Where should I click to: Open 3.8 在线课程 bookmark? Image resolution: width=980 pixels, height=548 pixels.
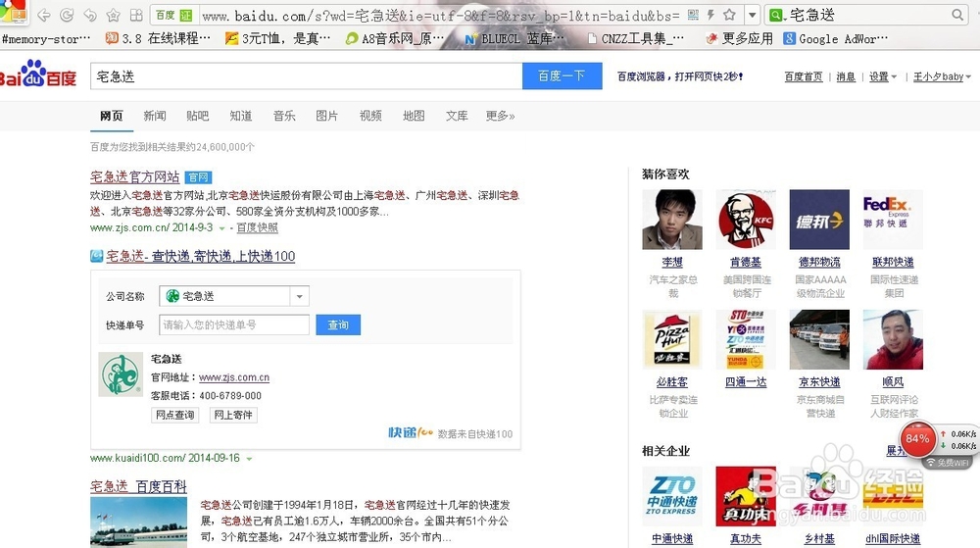pos(158,39)
